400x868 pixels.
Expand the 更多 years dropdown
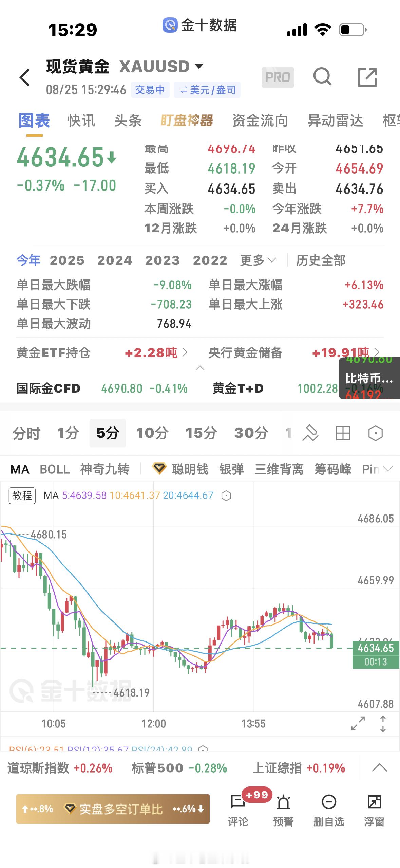tap(258, 260)
